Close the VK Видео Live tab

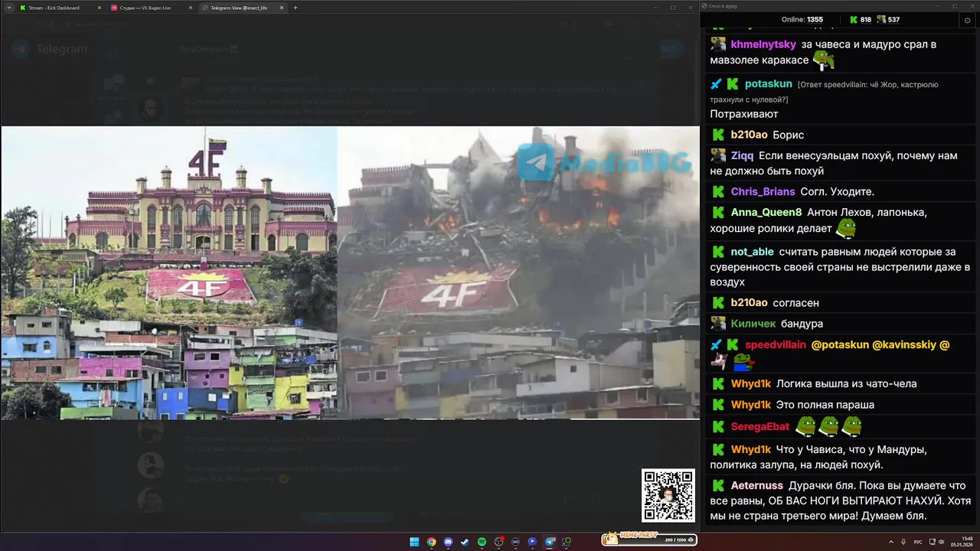tap(191, 8)
